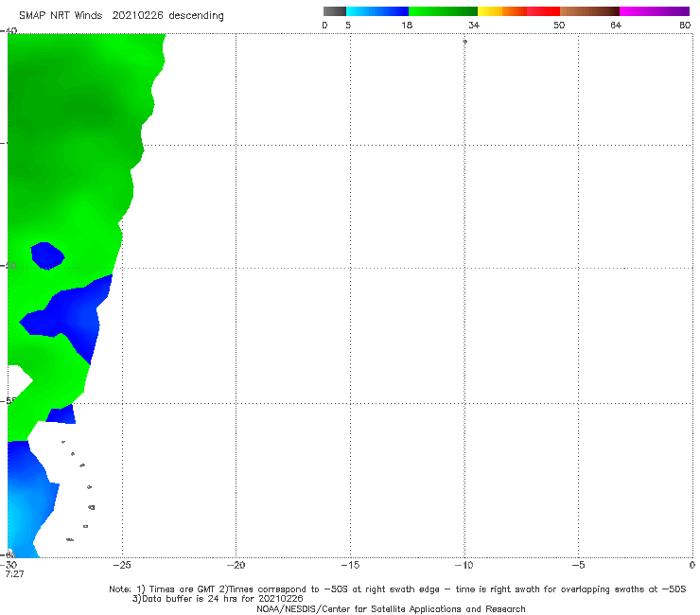Click the cyan-blue segment of the wind scale
The height and width of the screenshot is (615, 700).
(x=377, y=11)
